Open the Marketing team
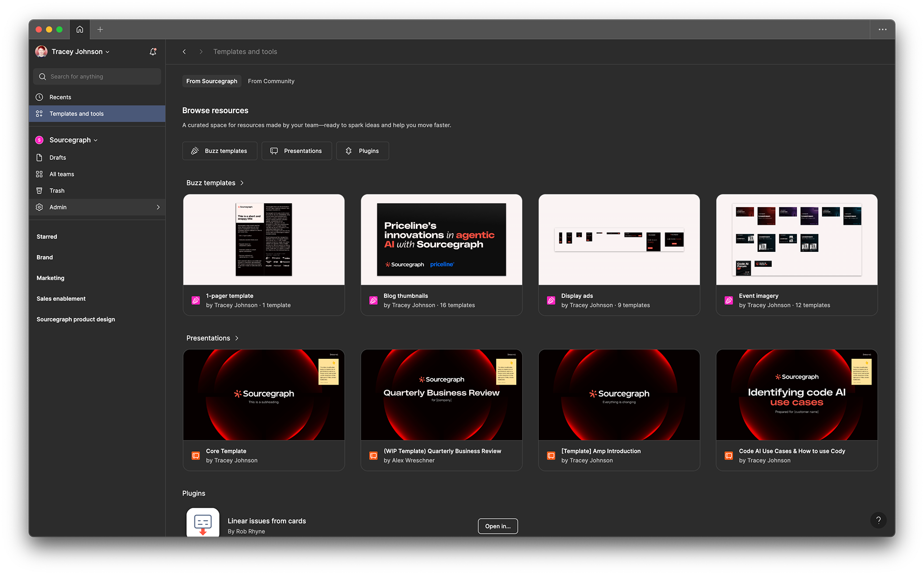The height and width of the screenshot is (575, 924). pos(51,278)
